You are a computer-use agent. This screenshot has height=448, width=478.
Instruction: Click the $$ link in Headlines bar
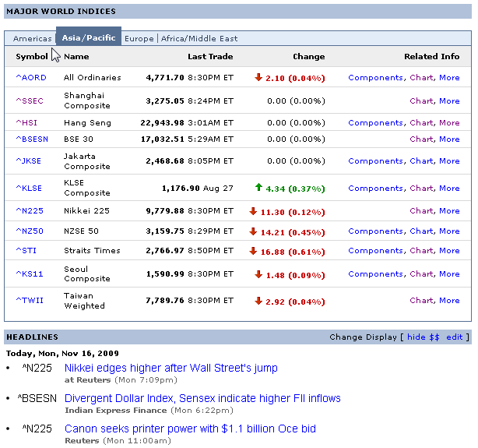[434, 337]
